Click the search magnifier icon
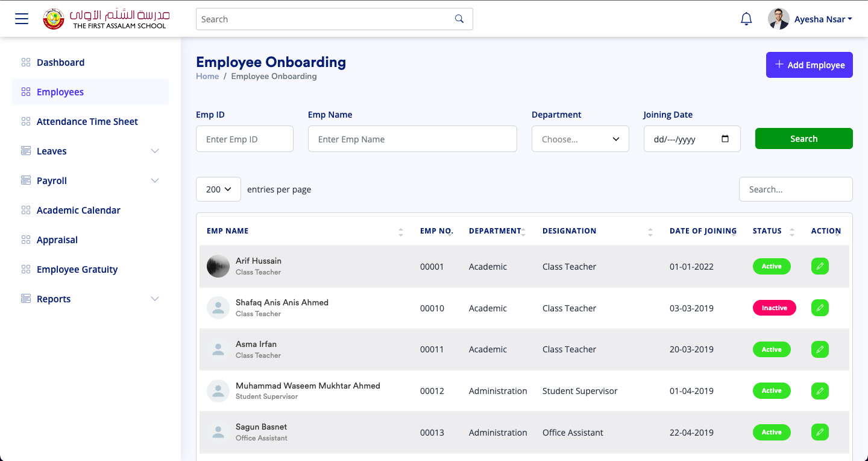Image resolution: width=868 pixels, height=461 pixels. (459, 19)
